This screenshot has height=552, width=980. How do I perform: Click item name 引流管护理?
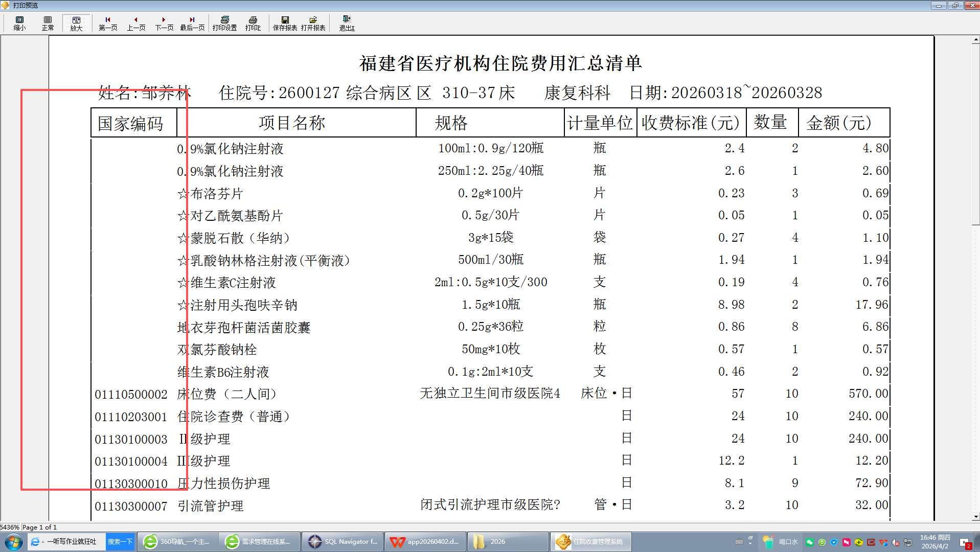(211, 506)
